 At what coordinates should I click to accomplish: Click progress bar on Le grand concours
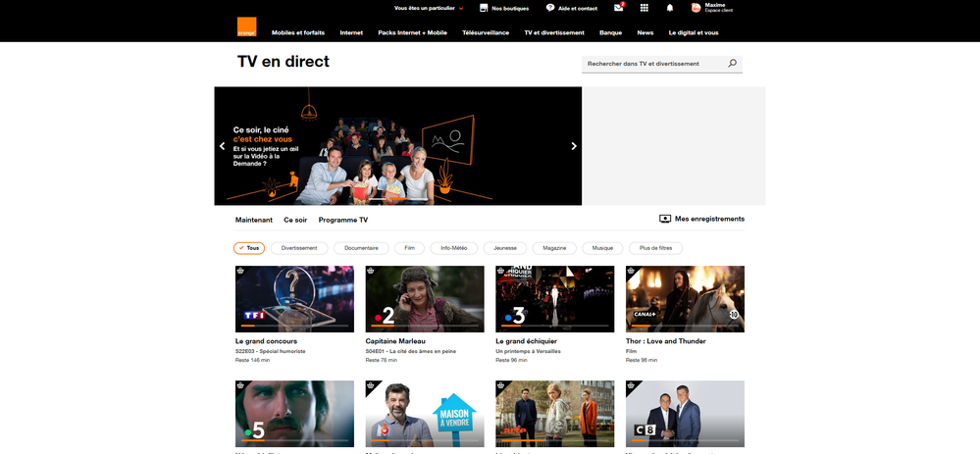coord(294,326)
